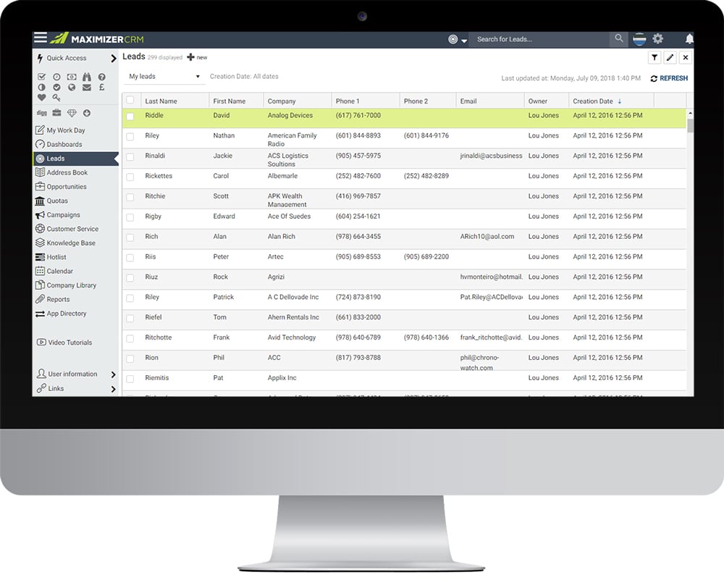724x588 pixels.
Task: Click the download circle shortcut icon
Action: click(x=87, y=113)
